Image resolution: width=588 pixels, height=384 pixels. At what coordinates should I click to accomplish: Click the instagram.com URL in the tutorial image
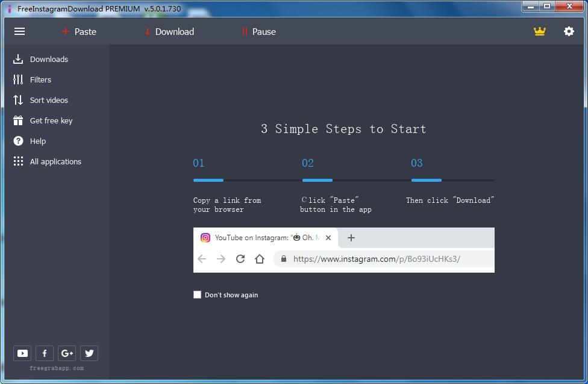pos(377,259)
